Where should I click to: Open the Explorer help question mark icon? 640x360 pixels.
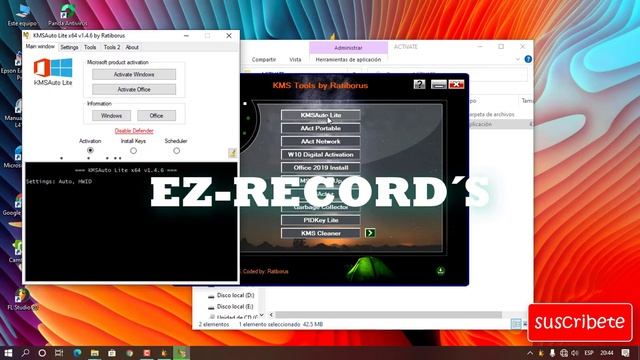[528, 59]
